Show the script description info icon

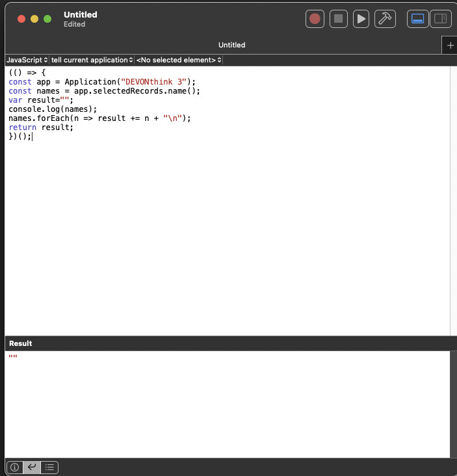tap(14, 467)
